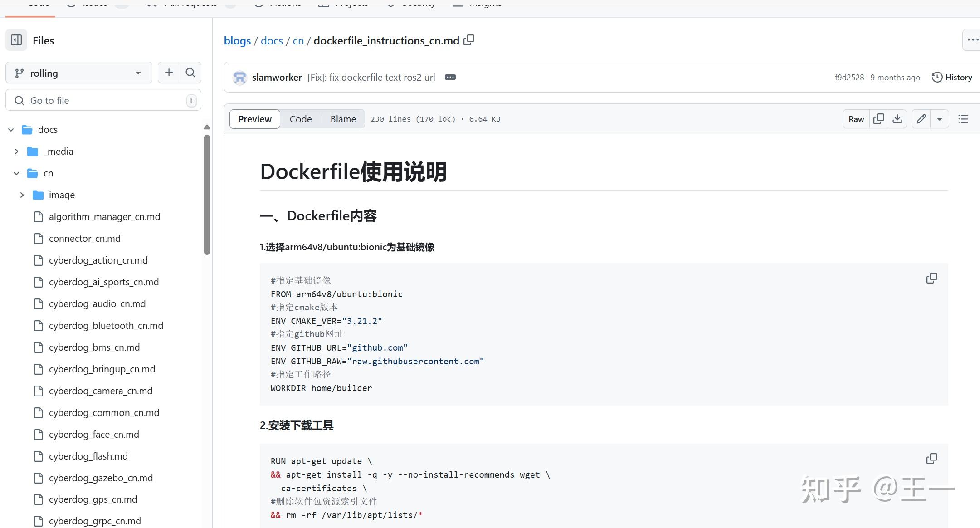Edit the file with the pencil icon
This screenshot has width=980, height=528.
[921, 118]
